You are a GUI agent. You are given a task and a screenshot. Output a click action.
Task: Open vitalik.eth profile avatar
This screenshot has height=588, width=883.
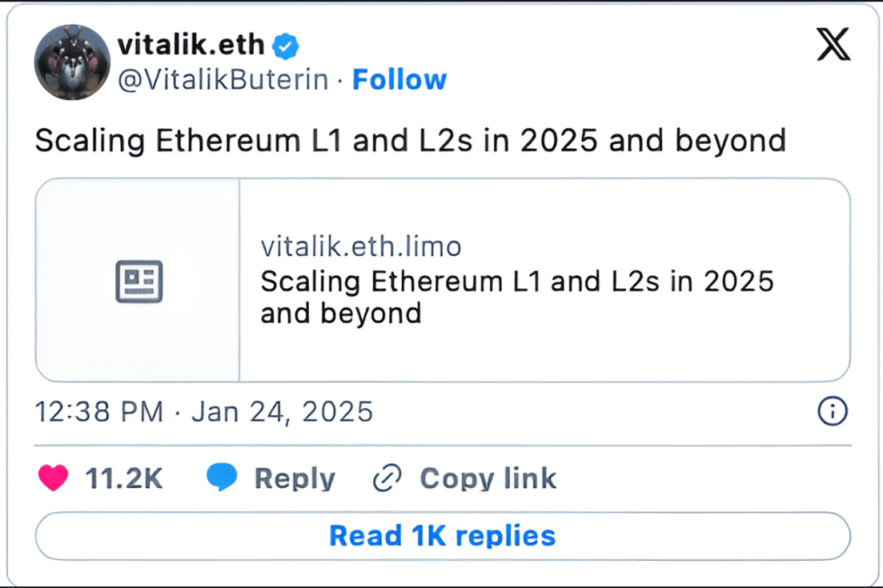click(x=71, y=63)
